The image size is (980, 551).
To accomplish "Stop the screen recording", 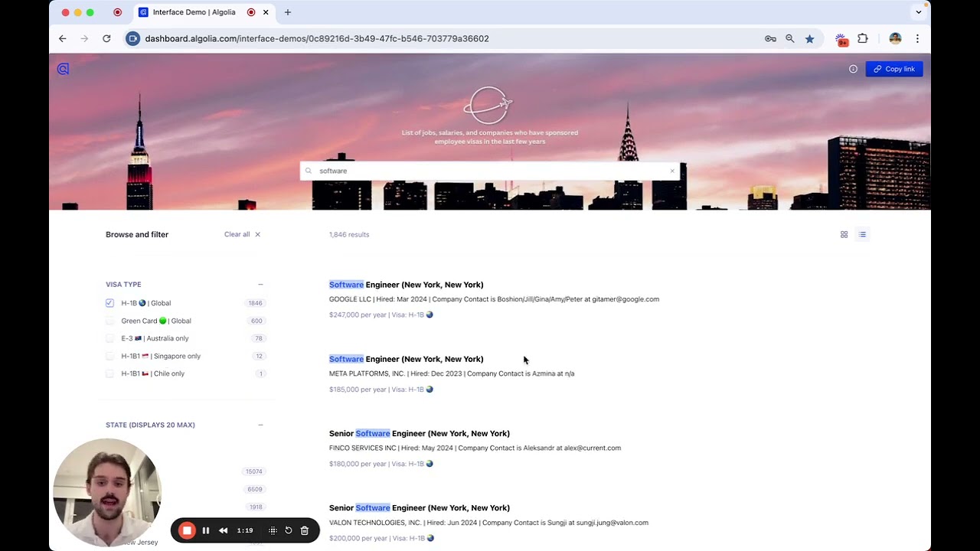I will 187,530.
